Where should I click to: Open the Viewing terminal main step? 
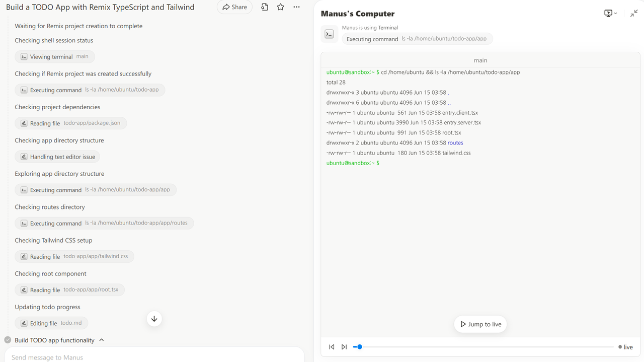[55, 57]
